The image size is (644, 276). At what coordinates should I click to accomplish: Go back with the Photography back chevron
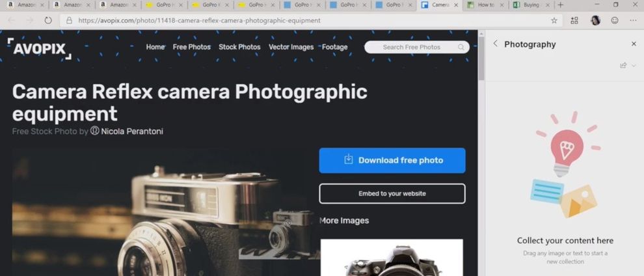[495, 44]
